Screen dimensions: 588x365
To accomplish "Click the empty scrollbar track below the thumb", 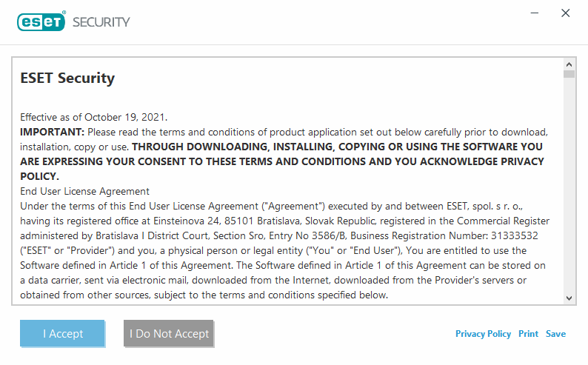I will (569, 185).
